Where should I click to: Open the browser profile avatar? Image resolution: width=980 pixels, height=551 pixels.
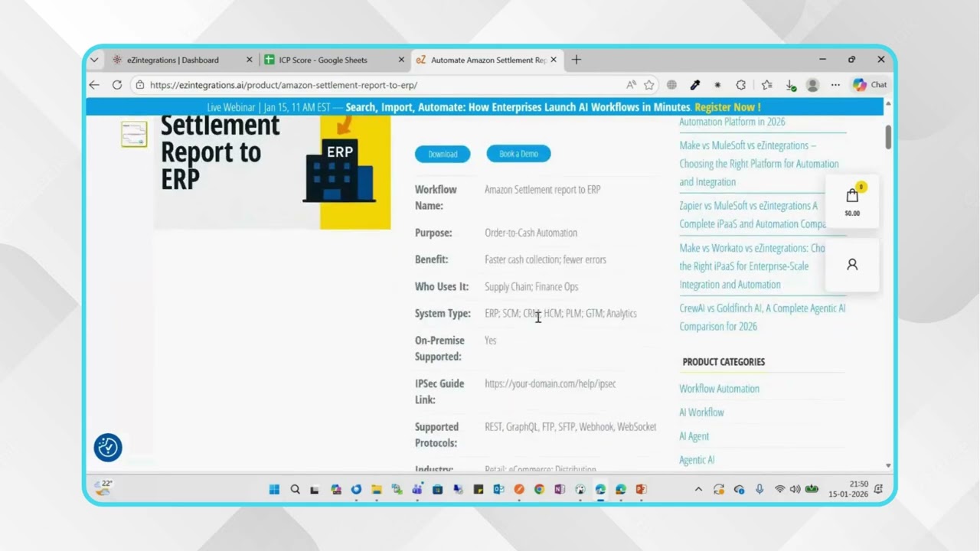813,85
